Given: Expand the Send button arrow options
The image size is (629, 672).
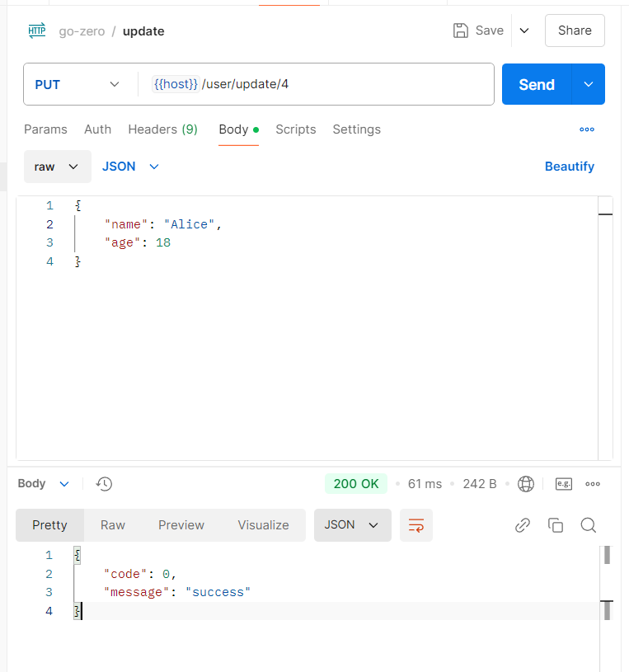Looking at the screenshot, I should tap(589, 84).
